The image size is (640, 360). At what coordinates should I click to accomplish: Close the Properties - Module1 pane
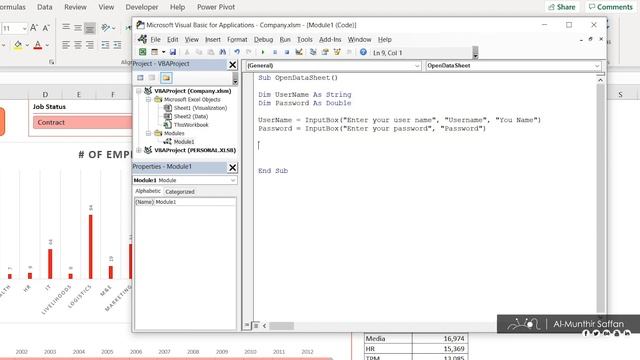click(232, 167)
